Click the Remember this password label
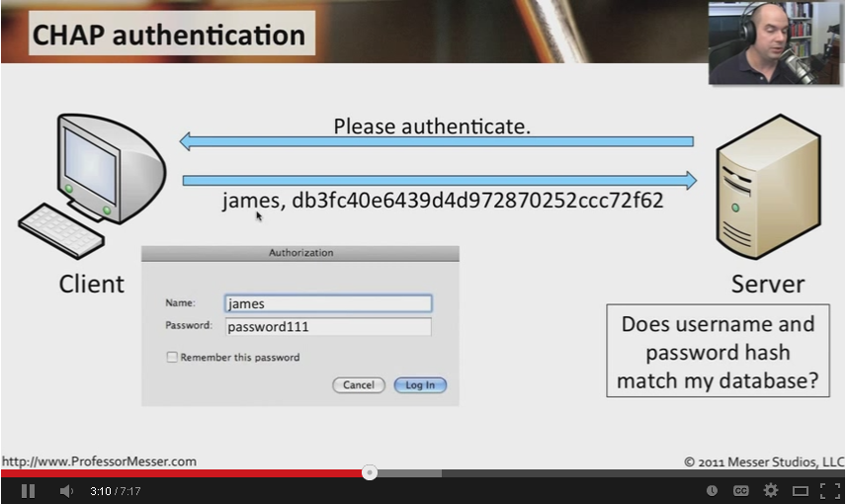 tap(240, 357)
